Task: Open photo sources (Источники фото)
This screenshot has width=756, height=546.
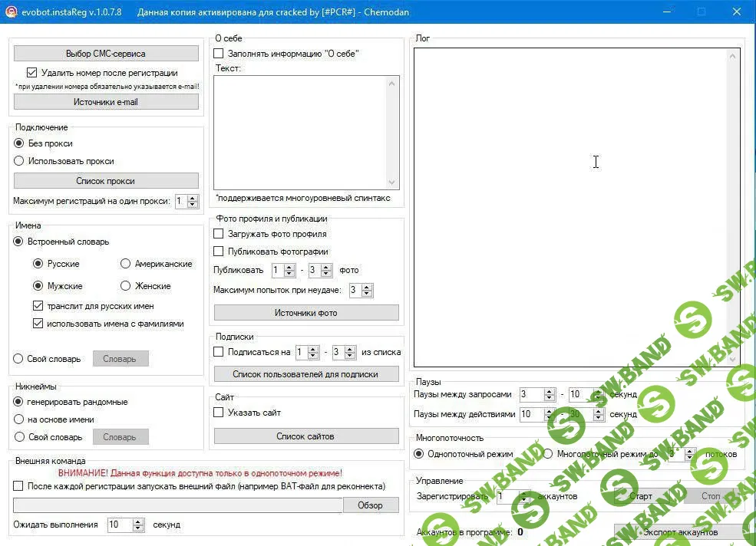Action: pos(306,313)
